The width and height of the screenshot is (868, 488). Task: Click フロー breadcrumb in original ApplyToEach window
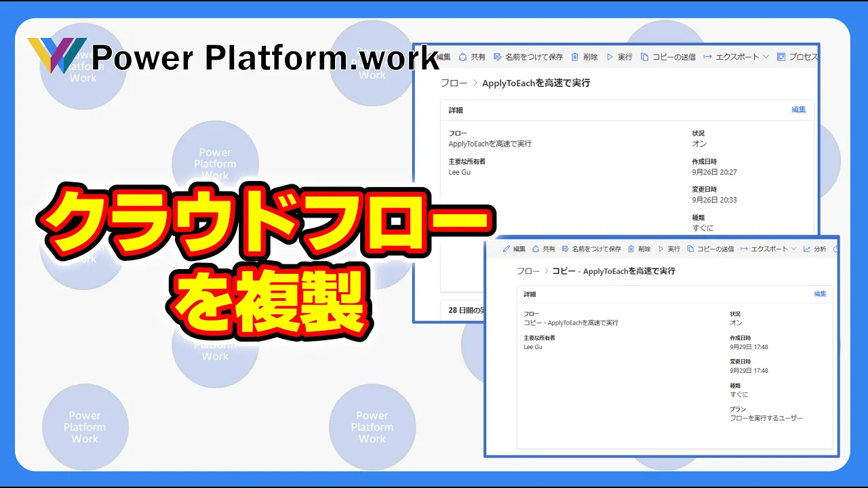454,83
